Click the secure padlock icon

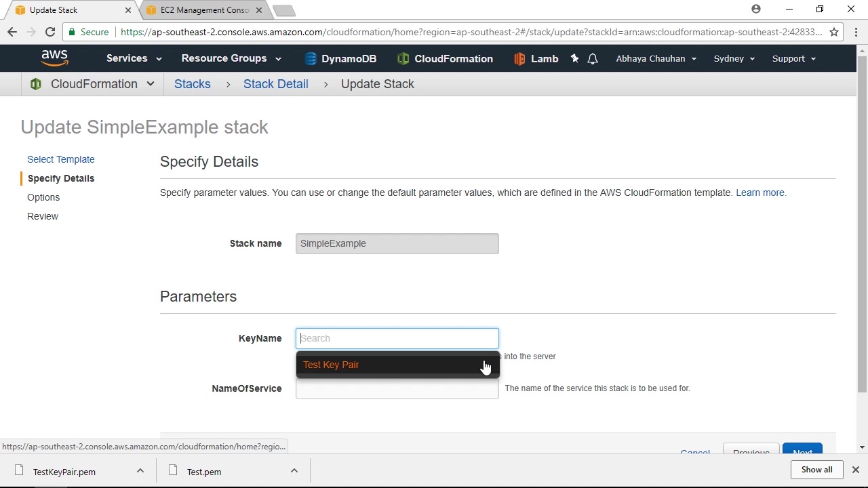click(x=73, y=32)
